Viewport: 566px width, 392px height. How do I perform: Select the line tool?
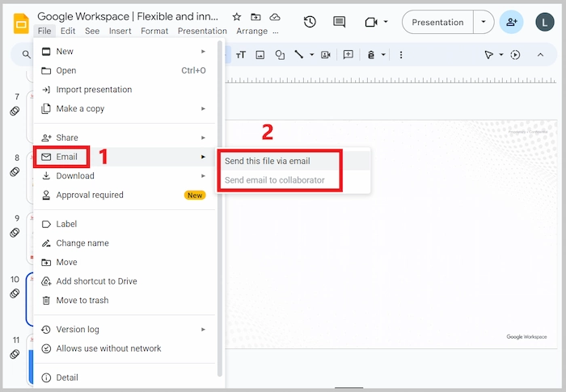[x=298, y=54]
